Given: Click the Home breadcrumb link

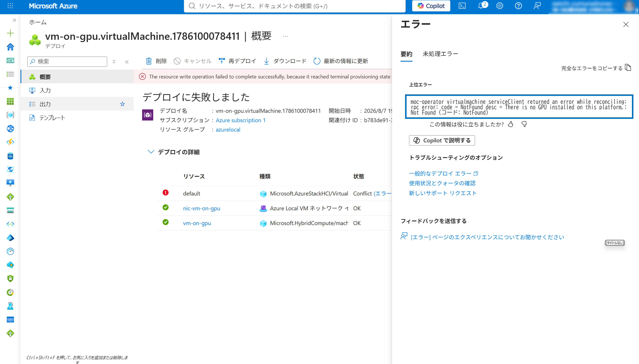Looking at the screenshot, I should point(38,22).
